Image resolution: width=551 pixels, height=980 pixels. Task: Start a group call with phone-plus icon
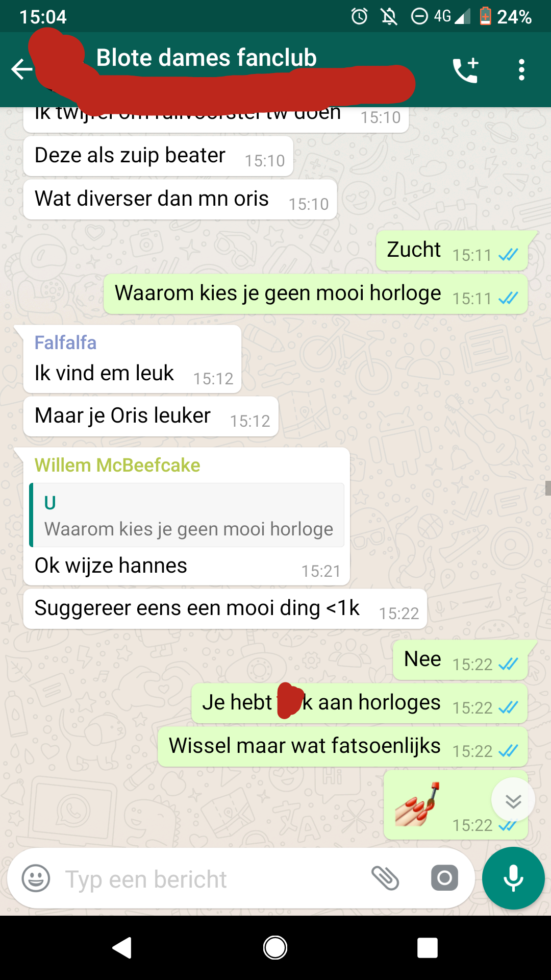[x=465, y=70]
